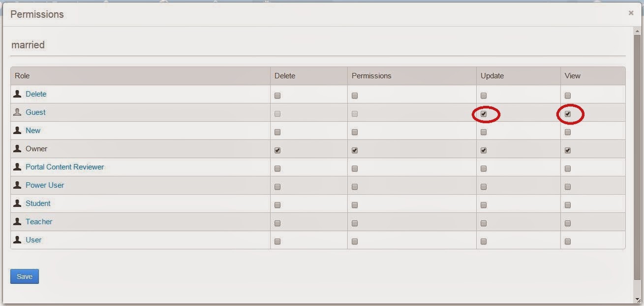Viewport: 644px width, 306px height.
Task: Click the user icon beside the User role
Action: [18, 239]
